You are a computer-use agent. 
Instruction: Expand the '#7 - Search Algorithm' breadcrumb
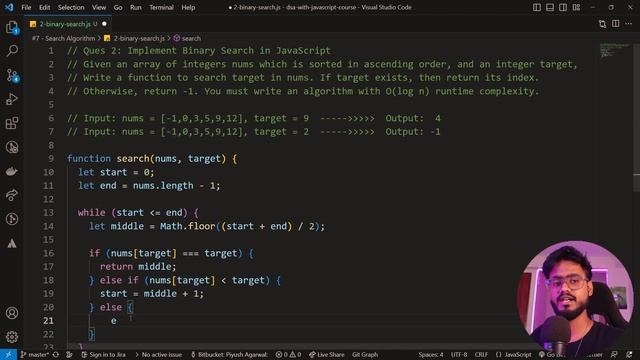[x=63, y=38]
